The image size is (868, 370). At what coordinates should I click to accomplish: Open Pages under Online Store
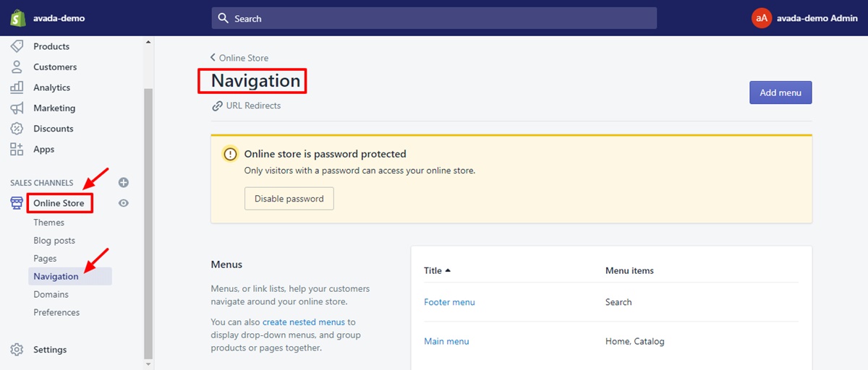(45, 259)
